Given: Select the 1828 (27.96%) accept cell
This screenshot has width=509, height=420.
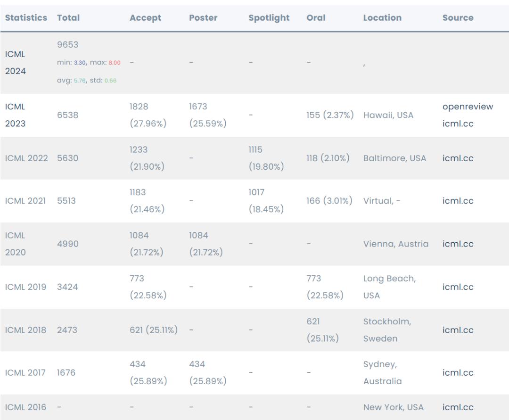Looking at the screenshot, I should pyautogui.click(x=148, y=115).
